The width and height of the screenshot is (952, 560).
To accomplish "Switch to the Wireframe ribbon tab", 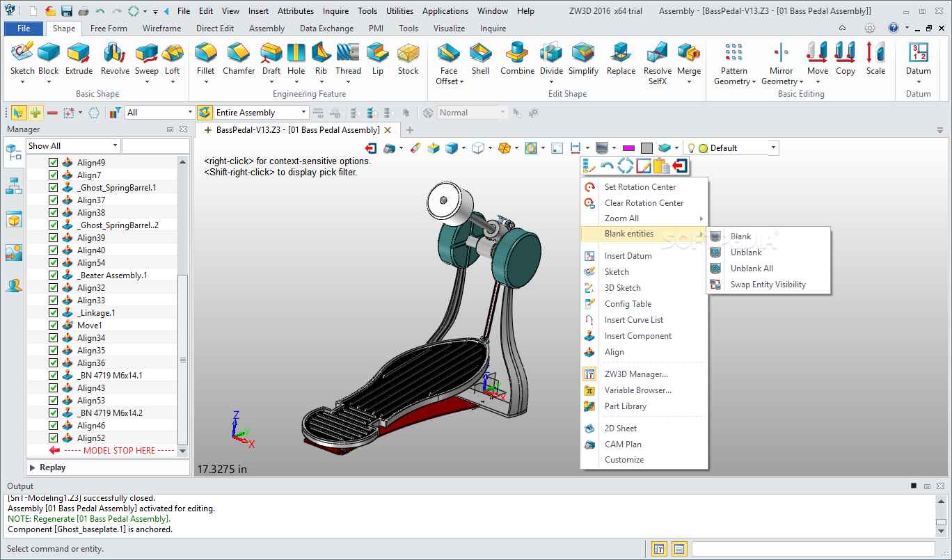I will click(x=161, y=29).
